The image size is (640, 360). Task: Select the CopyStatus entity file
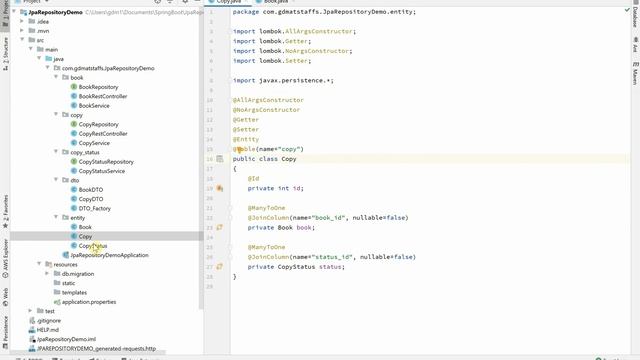click(x=93, y=246)
